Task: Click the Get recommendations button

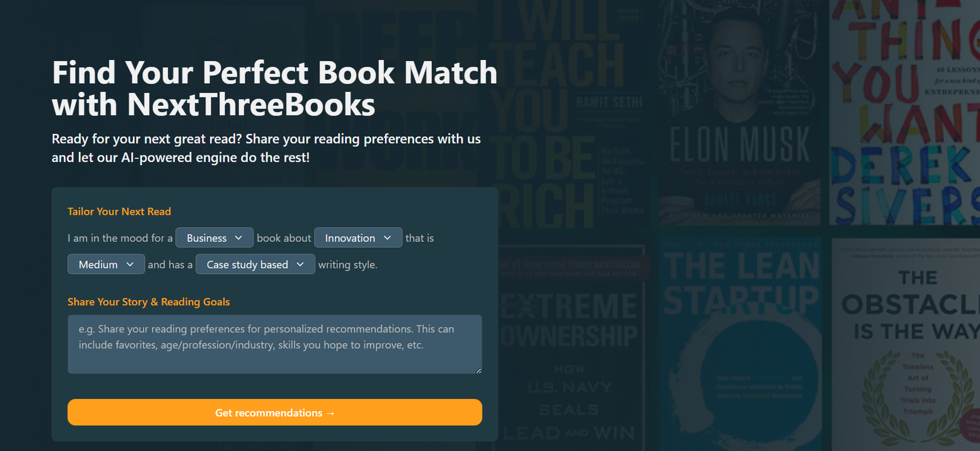Action: 274,412
